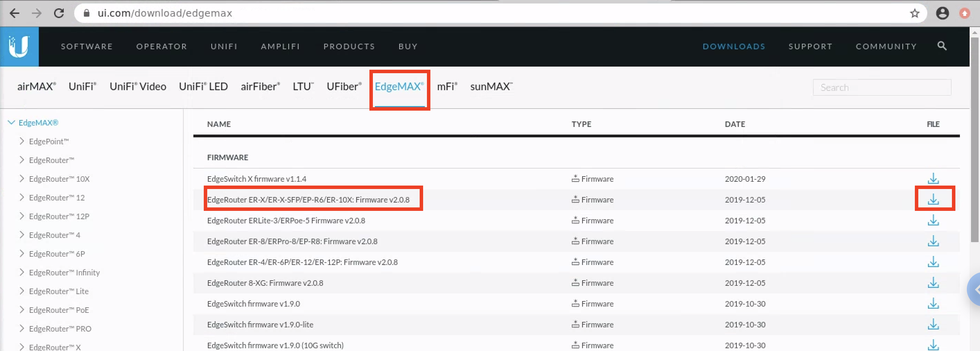Switch to the UniFi Video tab
Image resolution: width=980 pixels, height=351 pixels.
click(138, 86)
